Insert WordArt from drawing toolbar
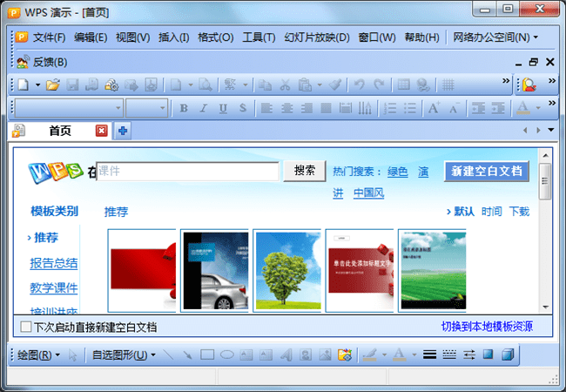This screenshot has height=392, width=566. pos(286,355)
